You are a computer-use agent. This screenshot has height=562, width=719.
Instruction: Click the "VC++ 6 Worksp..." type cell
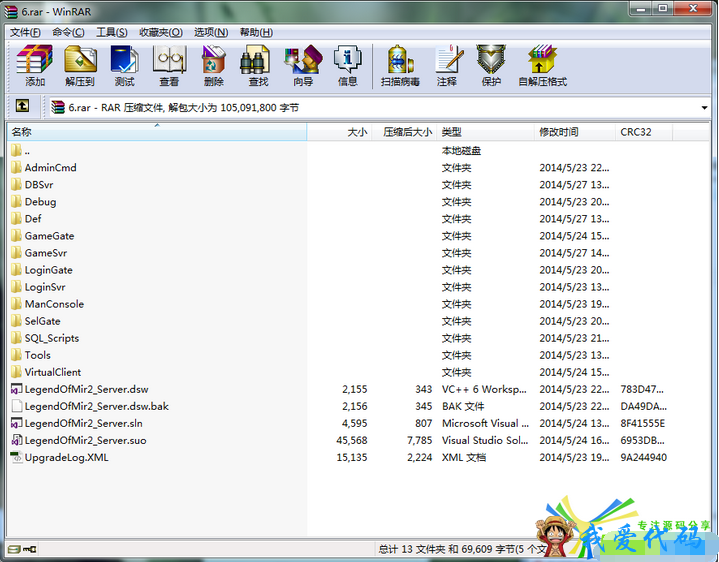pyautogui.click(x=484, y=389)
